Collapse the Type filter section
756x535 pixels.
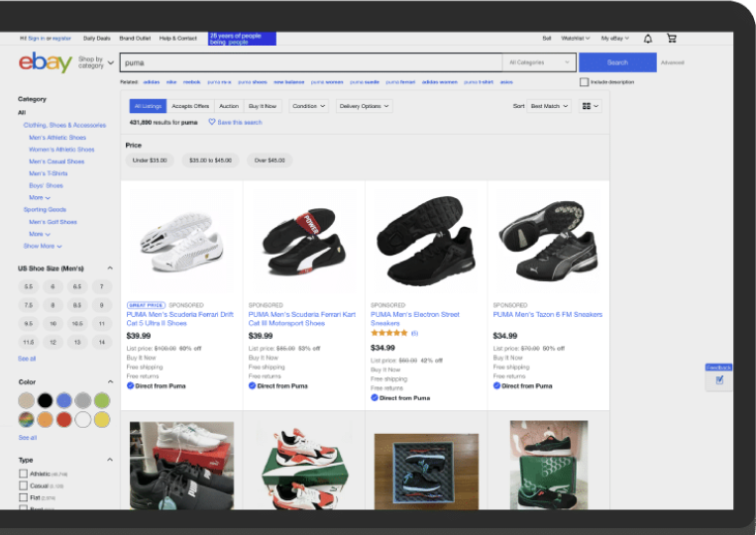pyautogui.click(x=110, y=460)
